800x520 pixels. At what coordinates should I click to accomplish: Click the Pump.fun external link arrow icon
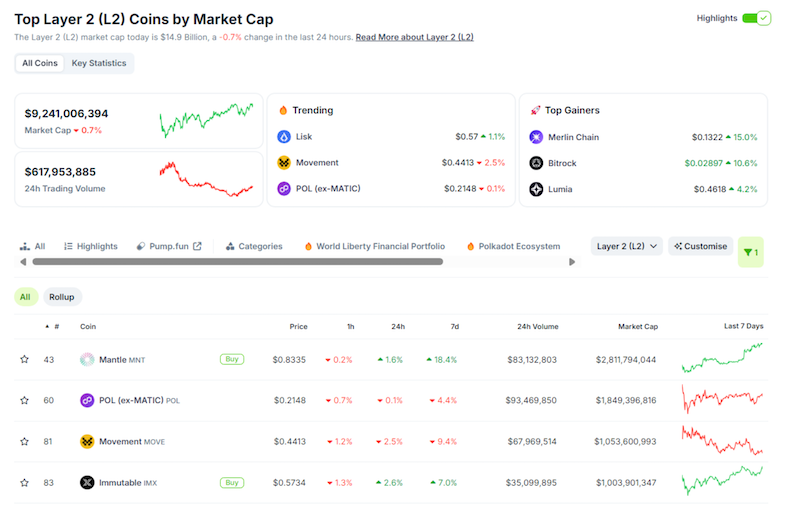[x=197, y=246]
